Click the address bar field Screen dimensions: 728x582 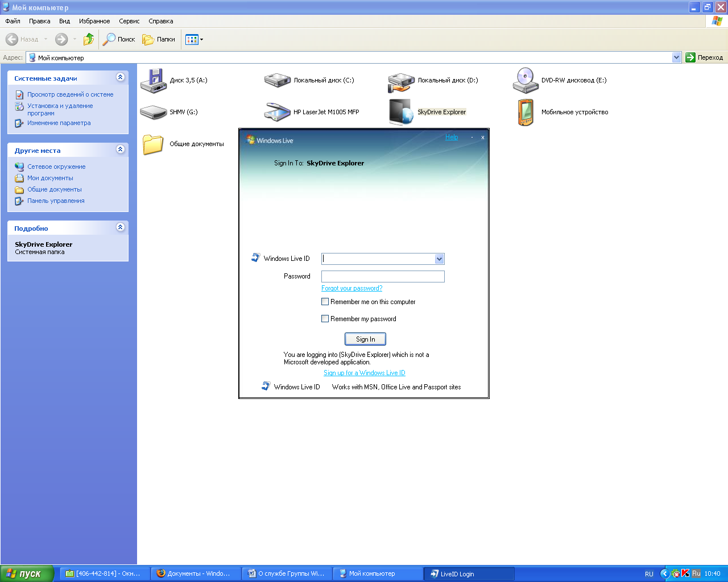(349, 57)
